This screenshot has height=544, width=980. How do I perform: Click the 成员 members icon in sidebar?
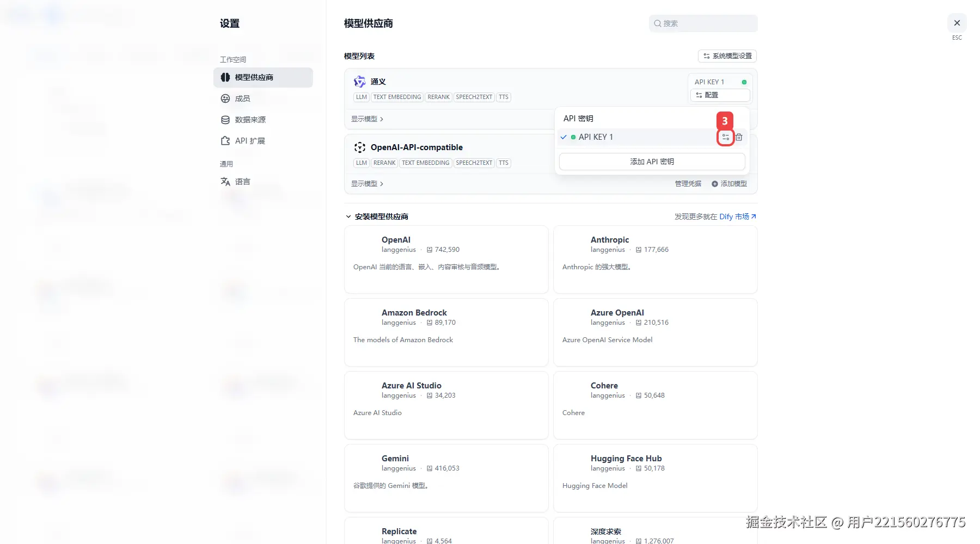[225, 98]
